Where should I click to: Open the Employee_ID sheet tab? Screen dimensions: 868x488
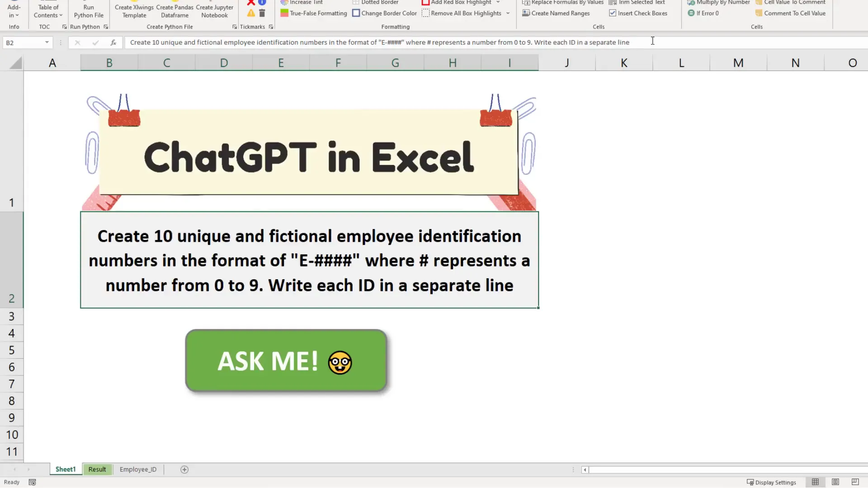click(138, 469)
